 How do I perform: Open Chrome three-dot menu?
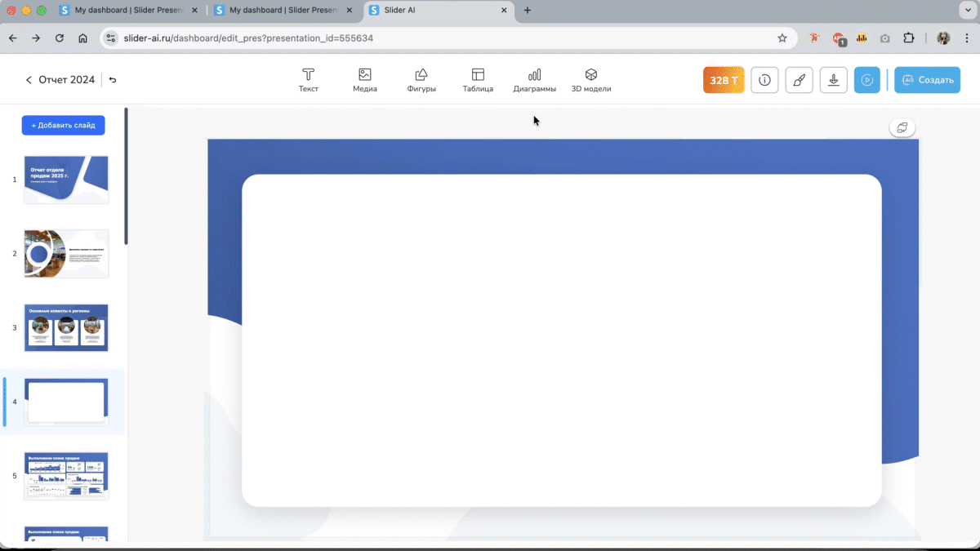point(965,38)
